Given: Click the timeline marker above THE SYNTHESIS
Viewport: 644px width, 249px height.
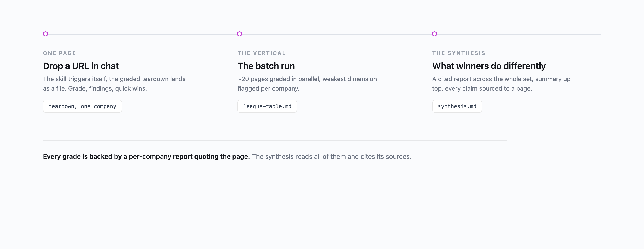Looking at the screenshot, I should point(434,34).
